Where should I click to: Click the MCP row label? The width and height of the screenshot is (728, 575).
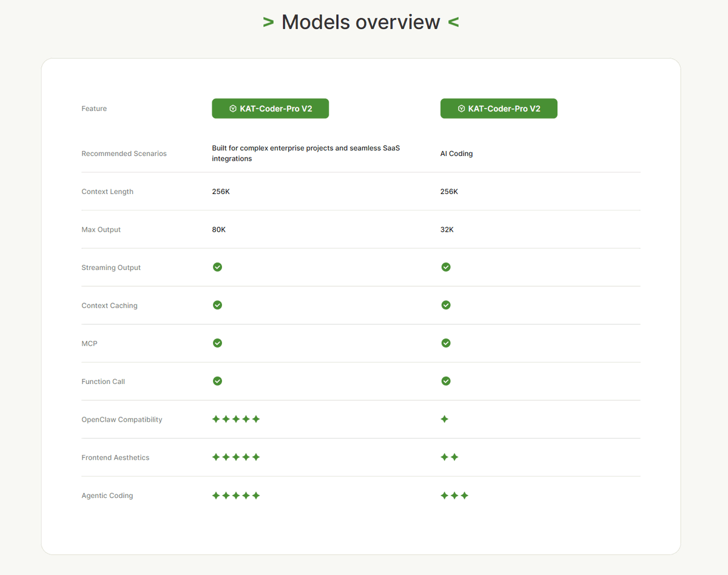point(89,344)
